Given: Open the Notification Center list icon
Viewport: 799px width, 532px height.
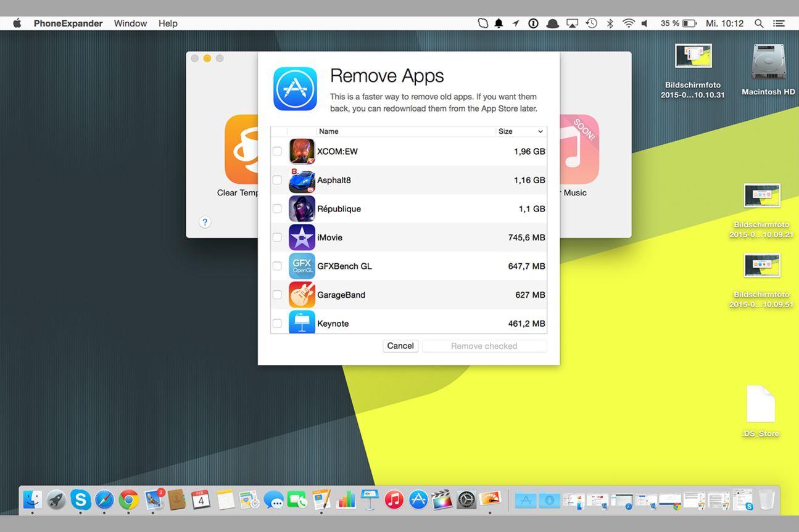Looking at the screenshot, I should pos(779,23).
